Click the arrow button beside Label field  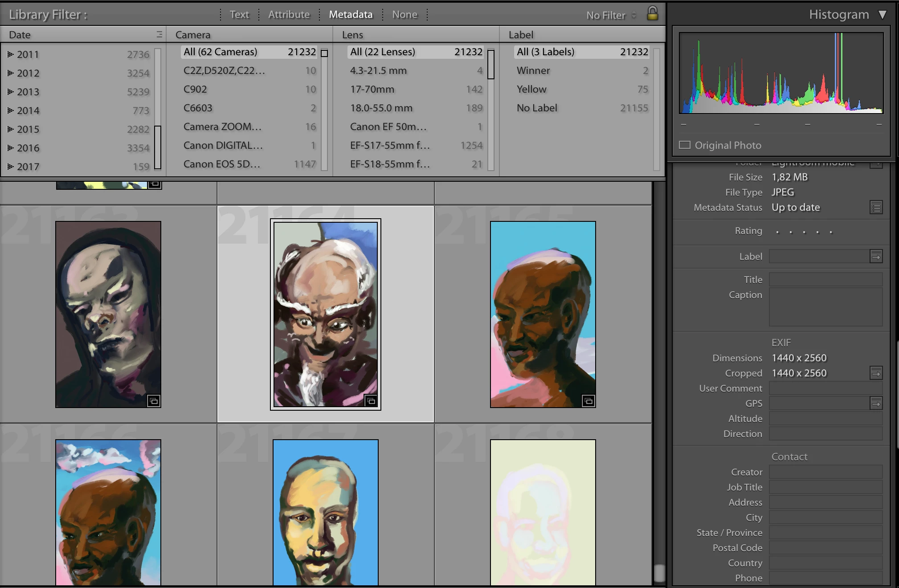[x=876, y=257]
